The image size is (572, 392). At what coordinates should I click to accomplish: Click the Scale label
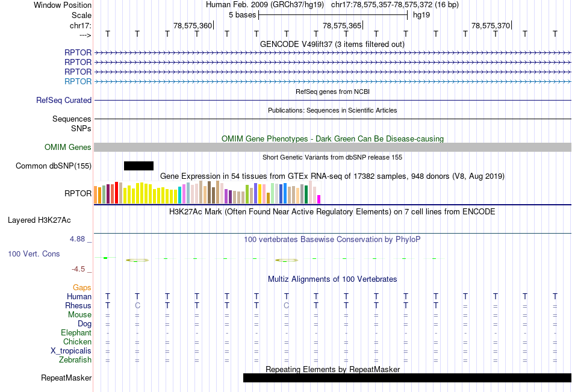(x=81, y=15)
